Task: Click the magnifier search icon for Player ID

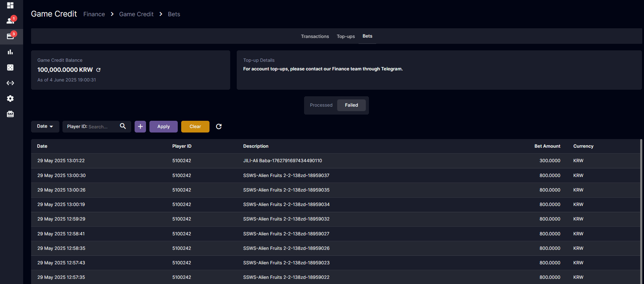Action: click(123, 126)
